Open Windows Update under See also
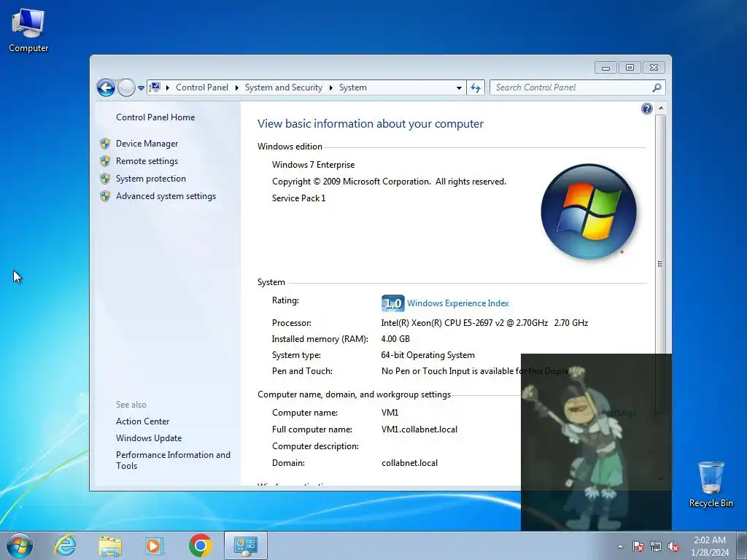The image size is (747, 560). pos(149,438)
